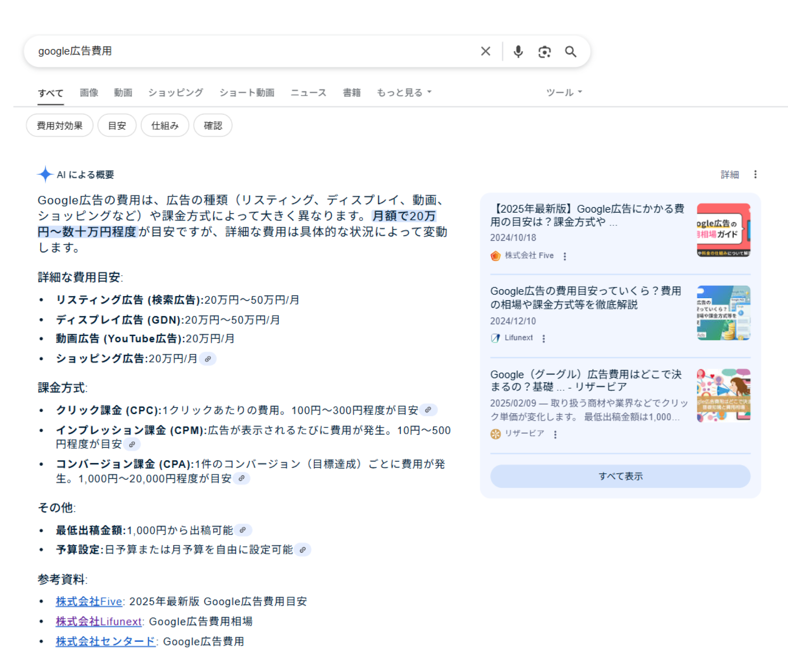This screenshot has width=788, height=672.
Task: Open the more options dots beside Lifunext
Action: pos(543,338)
